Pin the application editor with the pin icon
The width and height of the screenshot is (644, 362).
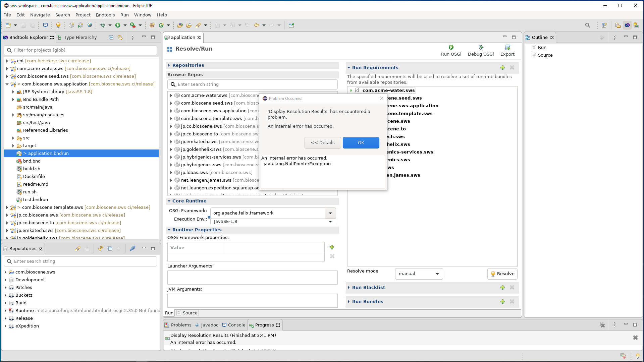(291, 25)
